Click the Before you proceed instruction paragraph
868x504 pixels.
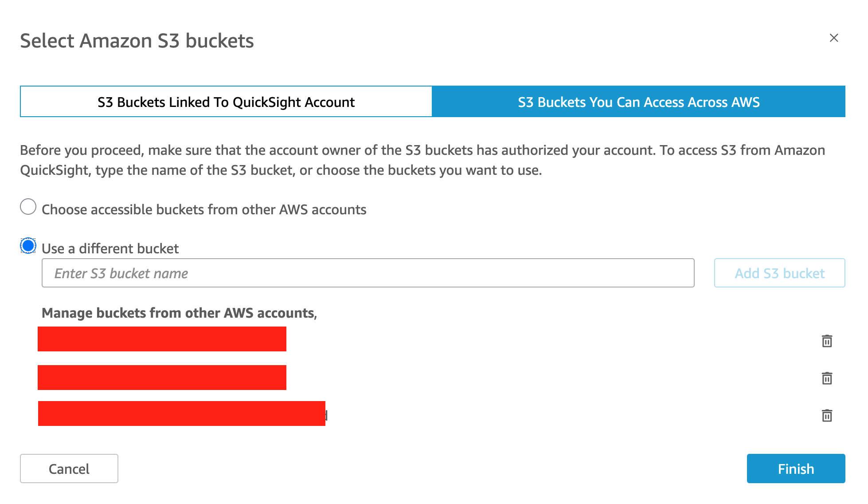422,160
